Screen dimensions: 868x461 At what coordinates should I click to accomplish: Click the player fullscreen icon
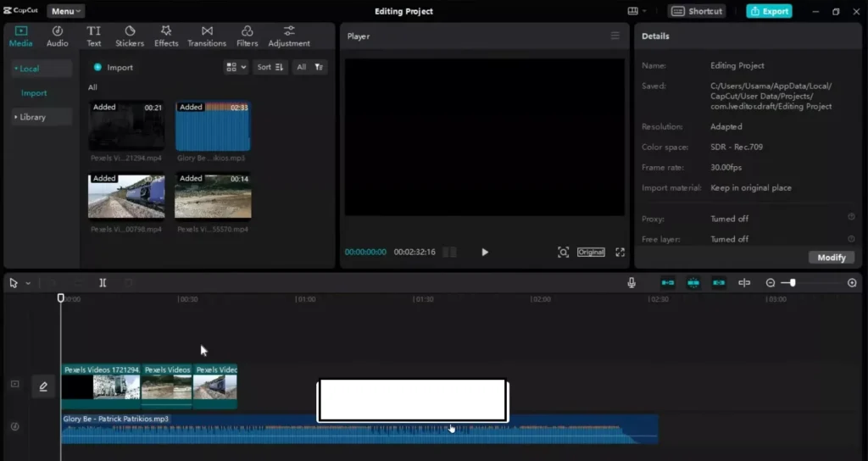click(x=620, y=253)
